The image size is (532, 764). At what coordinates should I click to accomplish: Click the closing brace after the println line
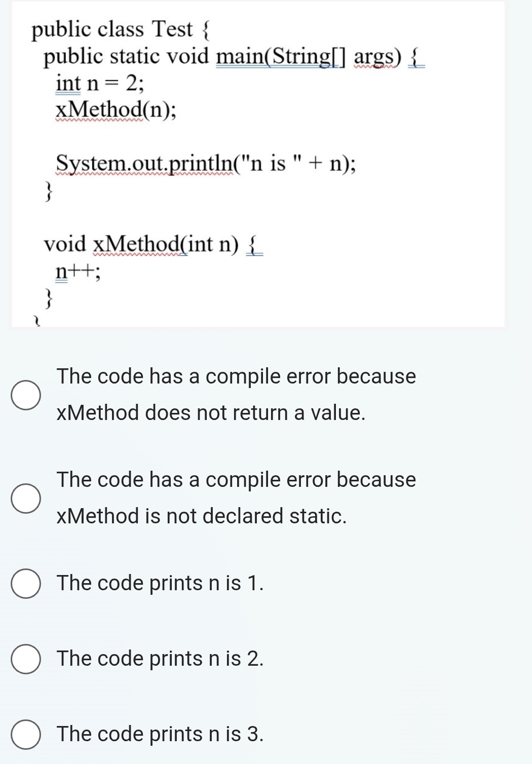click(x=48, y=192)
